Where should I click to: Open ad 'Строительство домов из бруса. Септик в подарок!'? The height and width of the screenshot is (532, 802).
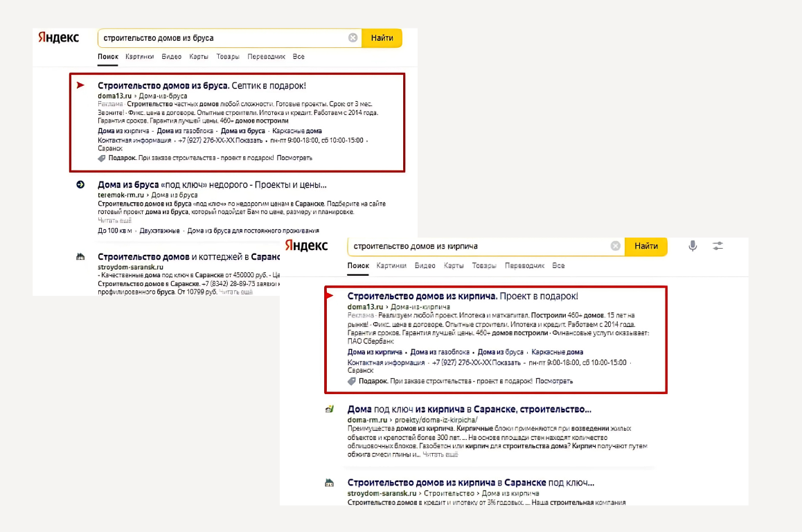point(202,85)
